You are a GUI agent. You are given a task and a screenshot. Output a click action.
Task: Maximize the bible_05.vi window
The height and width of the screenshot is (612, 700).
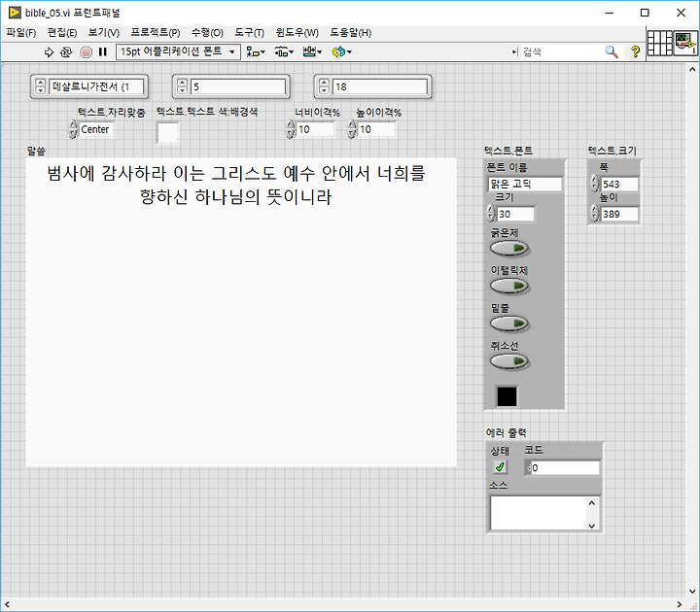tap(645, 13)
